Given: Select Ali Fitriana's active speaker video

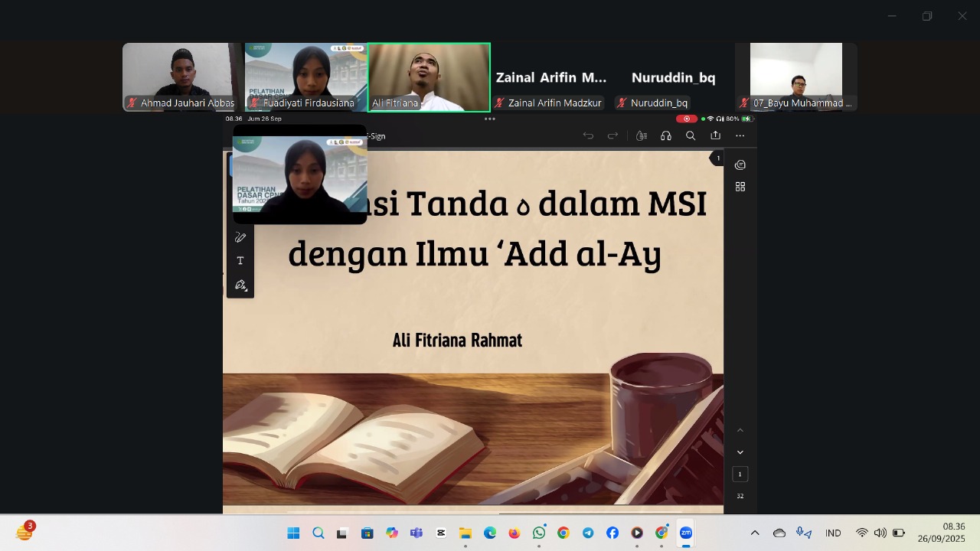Looking at the screenshot, I should pyautogui.click(x=429, y=77).
